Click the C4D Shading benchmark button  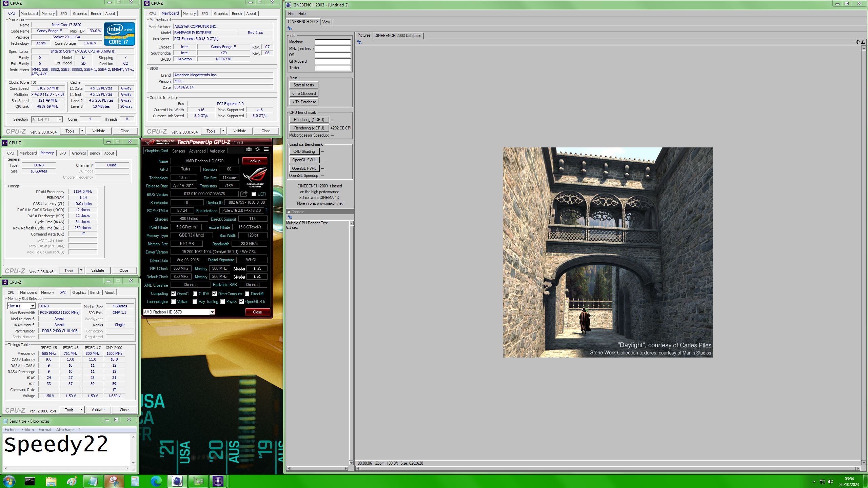point(304,151)
